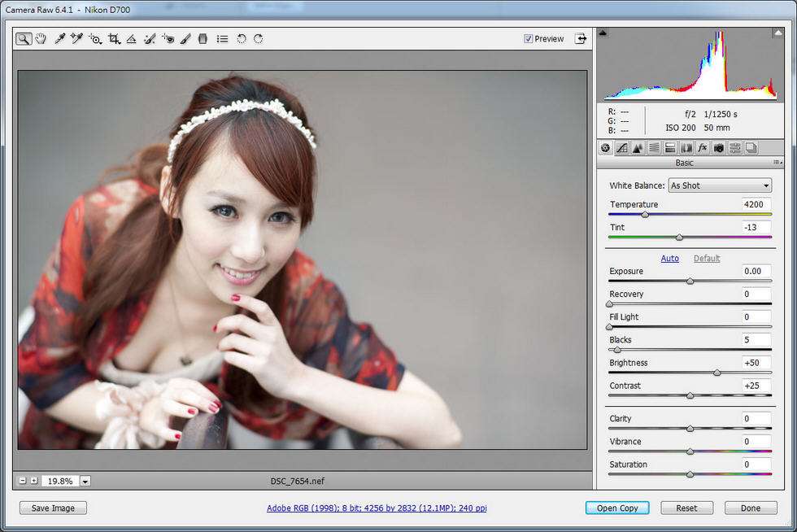Open the Lens Corrections tab
797x532 pixels.
pos(686,148)
